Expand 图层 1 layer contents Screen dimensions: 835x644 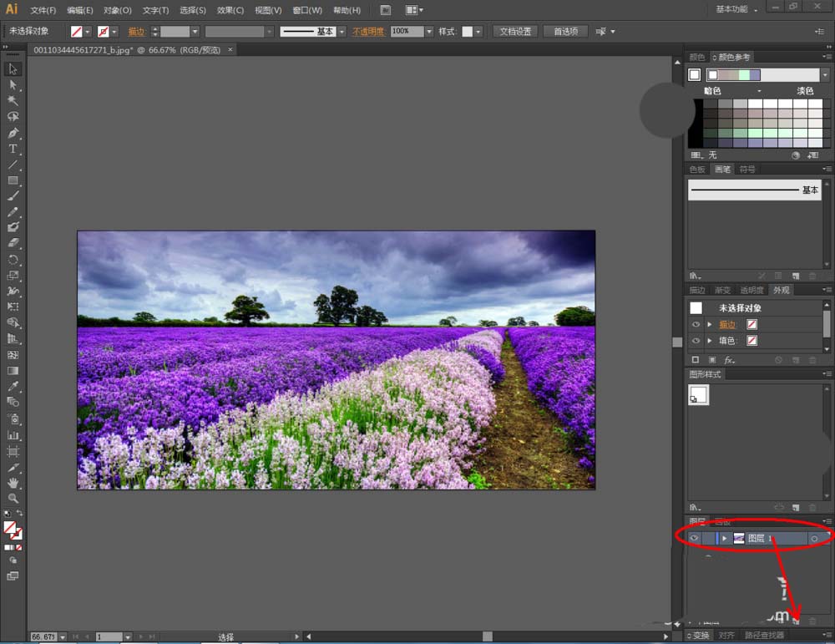point(724,538)
